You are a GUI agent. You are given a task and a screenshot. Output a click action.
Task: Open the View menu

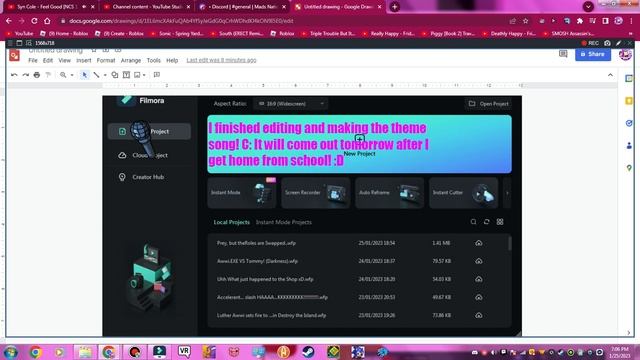pos(64,60)
